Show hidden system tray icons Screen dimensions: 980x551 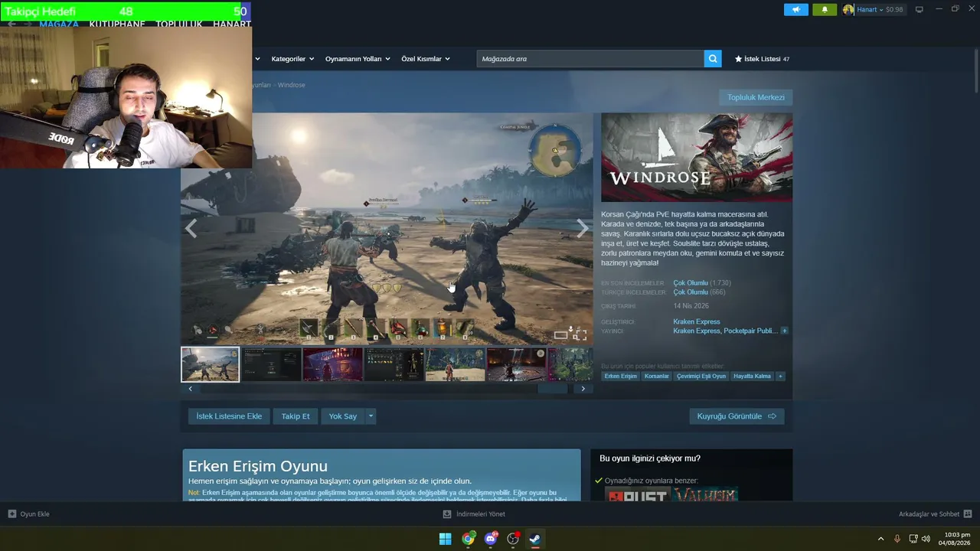880,539
